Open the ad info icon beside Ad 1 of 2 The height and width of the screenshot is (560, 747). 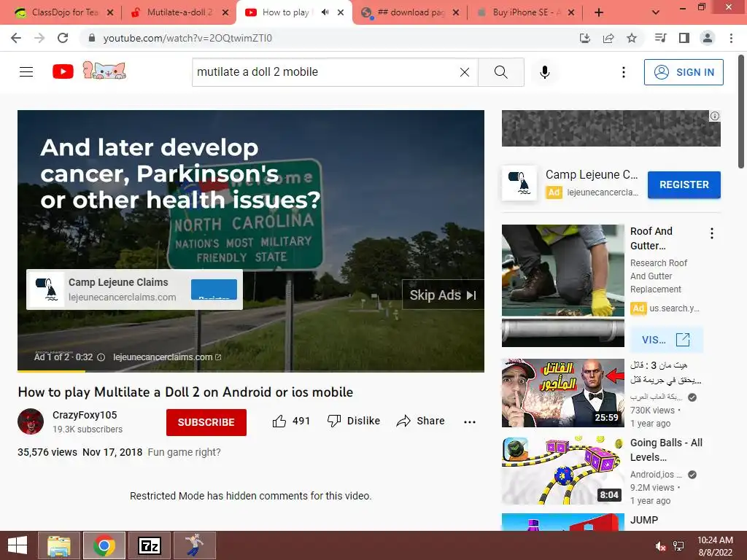pos(101,357)
